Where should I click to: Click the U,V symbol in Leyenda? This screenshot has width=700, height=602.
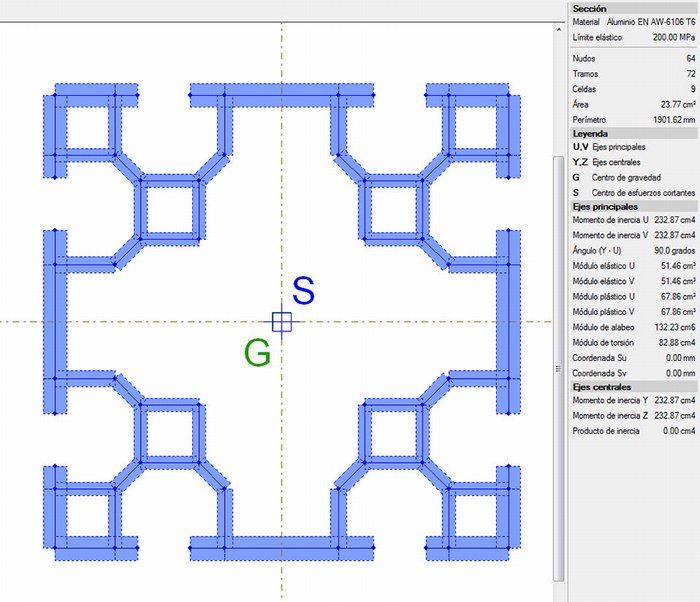[x=578, y=147]
